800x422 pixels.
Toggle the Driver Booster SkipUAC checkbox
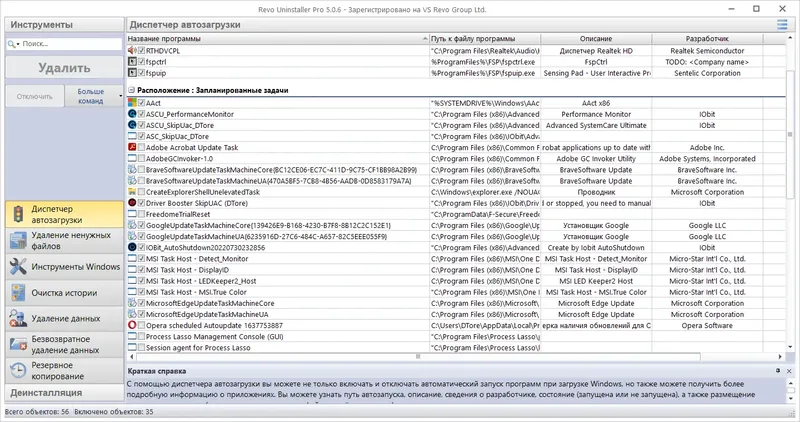pyautogui.click(x=141, y=203)
